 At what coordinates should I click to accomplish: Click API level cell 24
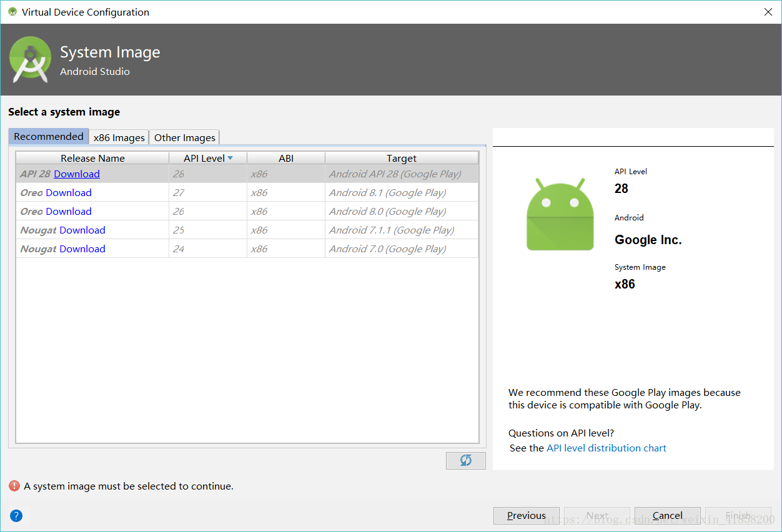coord(208,249)
